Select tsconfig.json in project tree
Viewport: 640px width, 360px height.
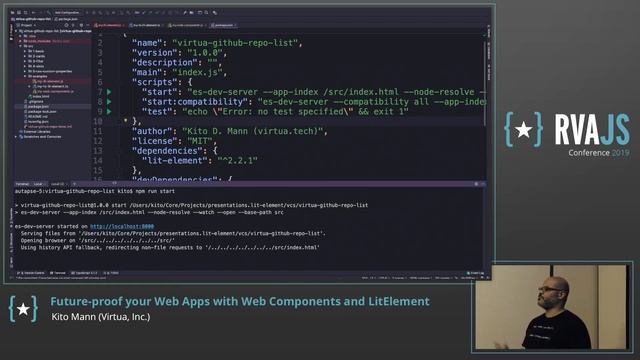tap(37, 121)
